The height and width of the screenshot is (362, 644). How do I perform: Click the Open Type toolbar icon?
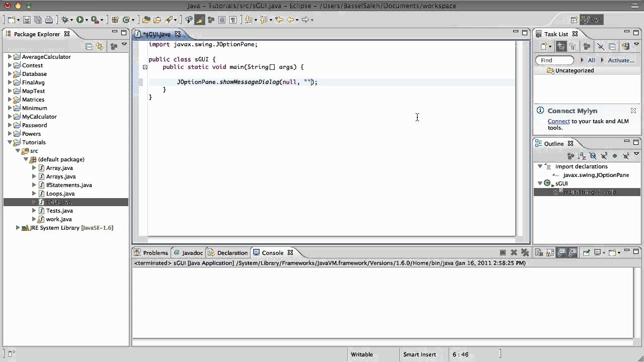146,20
